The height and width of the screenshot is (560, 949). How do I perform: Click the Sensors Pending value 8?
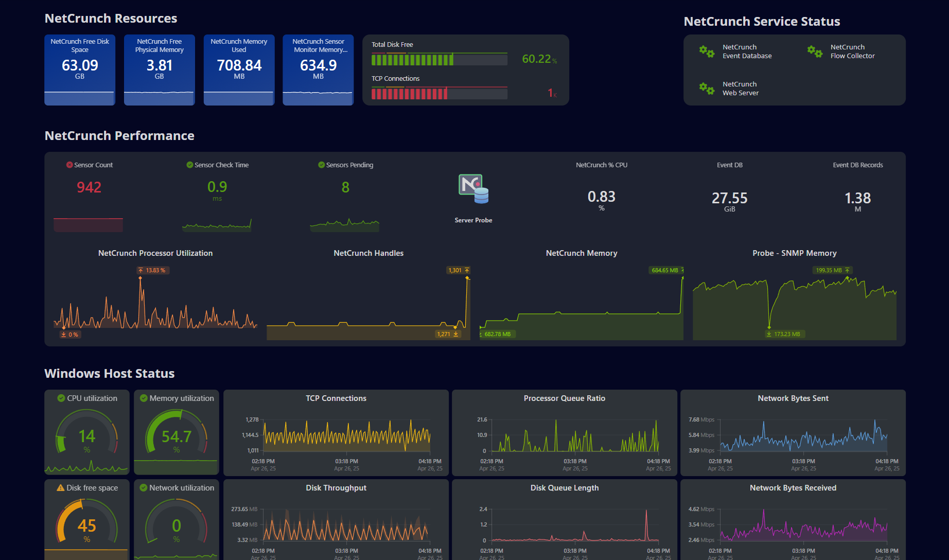coord(345,187)
